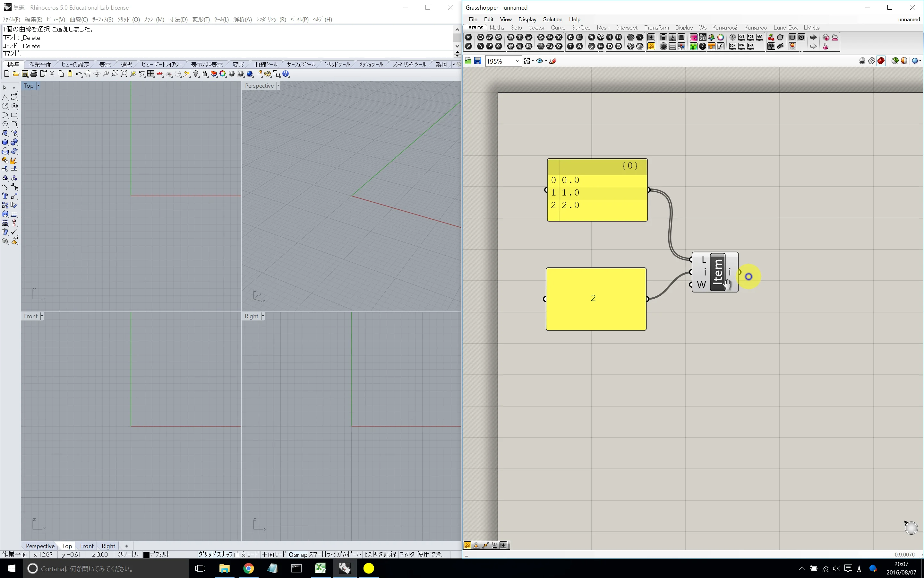Open the Perspective viewport title dropdown arrow
924x578 pixels.
coord(278,86)
